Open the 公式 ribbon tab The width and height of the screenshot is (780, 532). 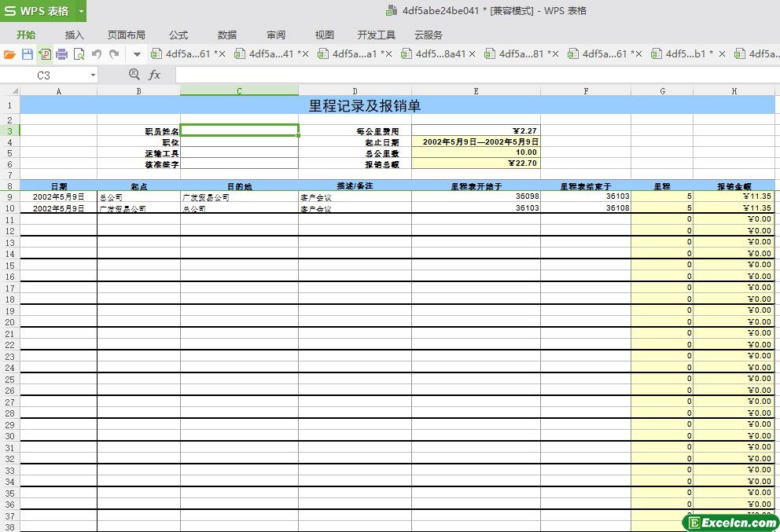click(178, 35)
